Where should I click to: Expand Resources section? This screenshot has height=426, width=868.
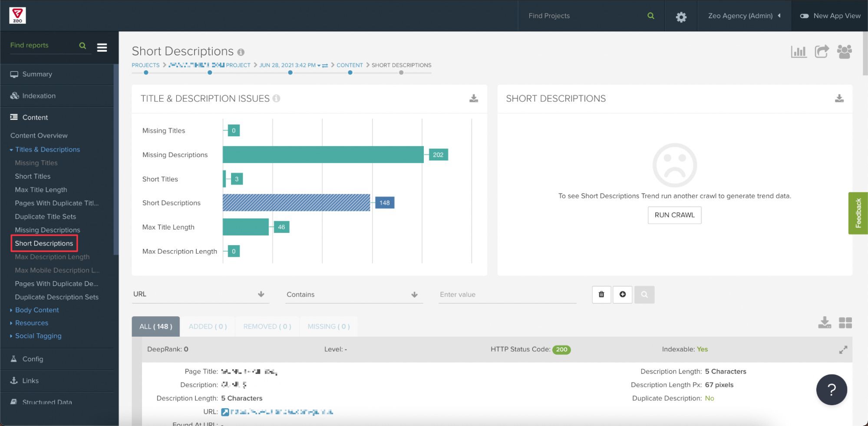click(29, 323)
